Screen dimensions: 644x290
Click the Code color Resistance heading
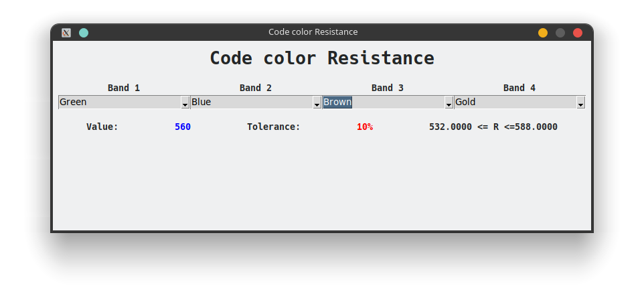[x=322, y=58]
